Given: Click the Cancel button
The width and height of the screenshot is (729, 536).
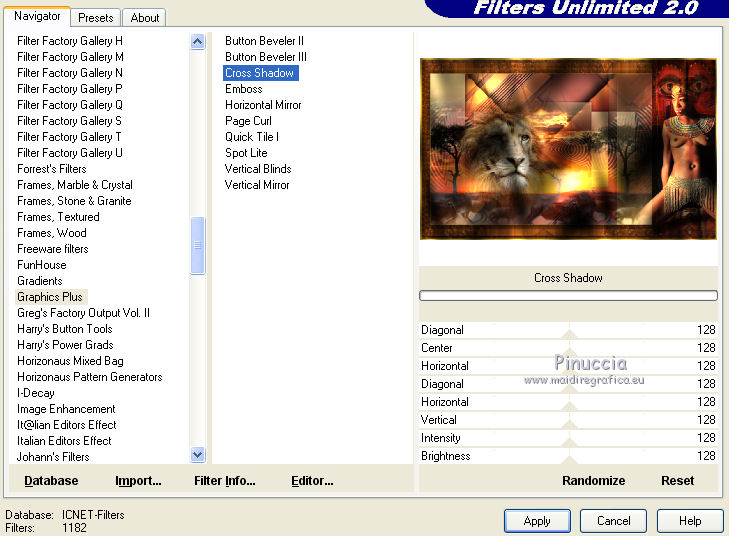Looking at the screenshot, I should (x=613, y=521).
